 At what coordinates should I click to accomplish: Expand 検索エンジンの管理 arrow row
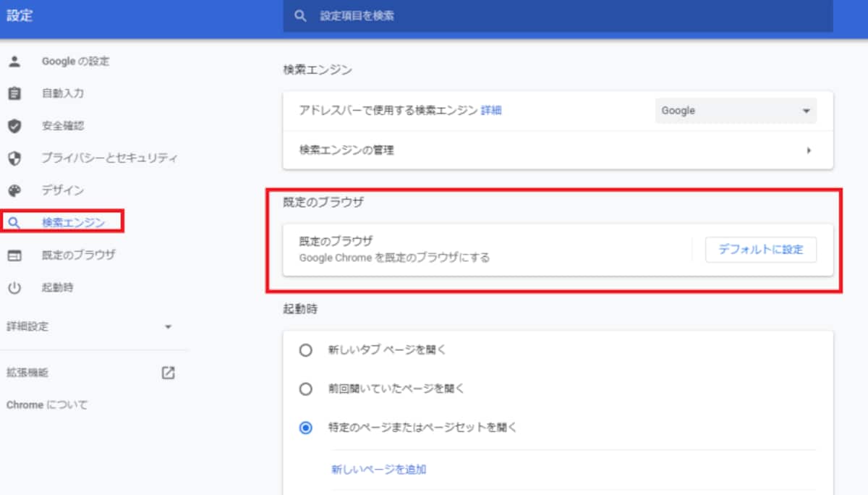coord(558,151)
